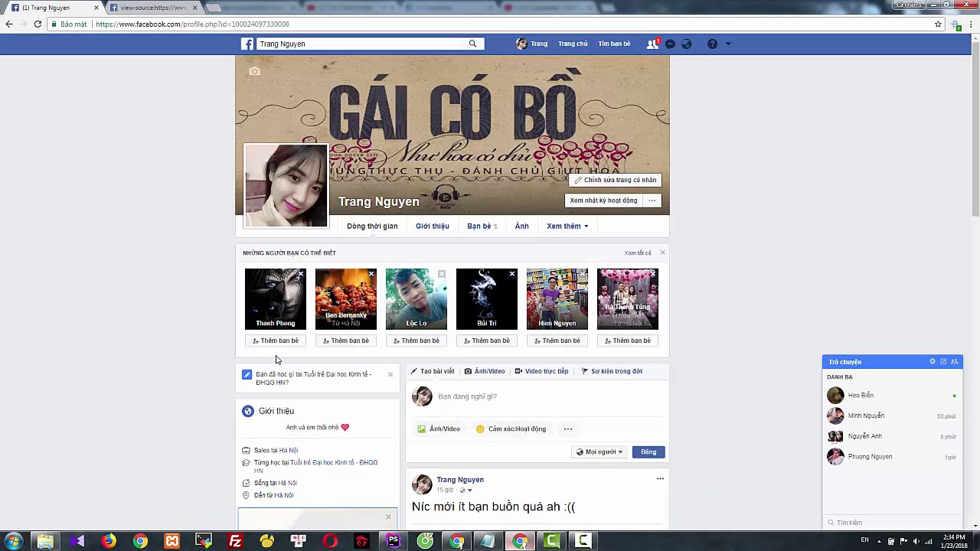Viewport: 980px width, 551px height.
Task: Switch to Dòng thời gian tab
Action: [372, 226]
